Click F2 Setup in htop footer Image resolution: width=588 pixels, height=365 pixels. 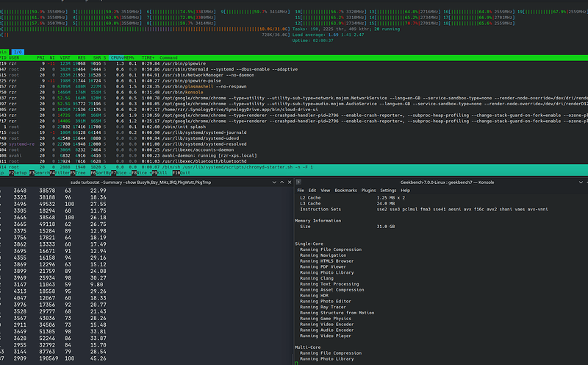tap(18, 173)
